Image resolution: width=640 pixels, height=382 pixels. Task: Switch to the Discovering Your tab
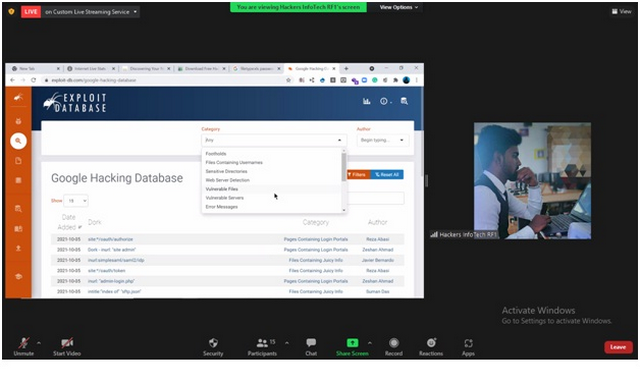point(146,69)
